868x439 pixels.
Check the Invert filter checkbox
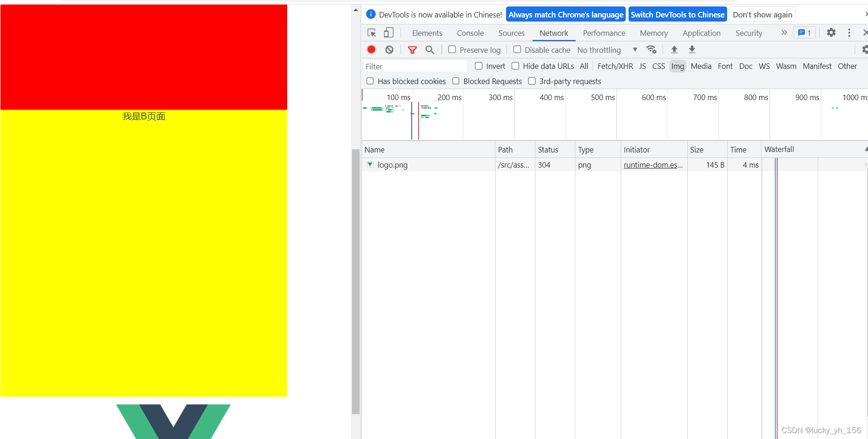coord(479,66)
